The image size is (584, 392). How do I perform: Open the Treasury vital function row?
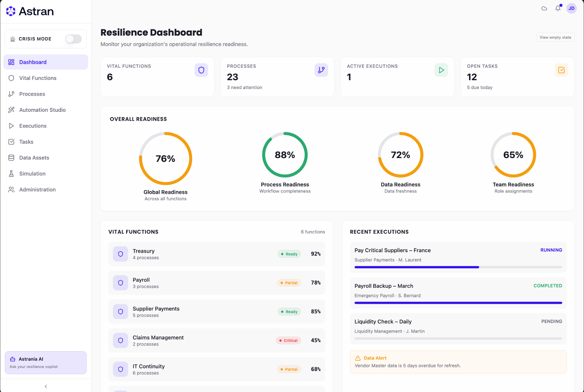click(217, 254)
